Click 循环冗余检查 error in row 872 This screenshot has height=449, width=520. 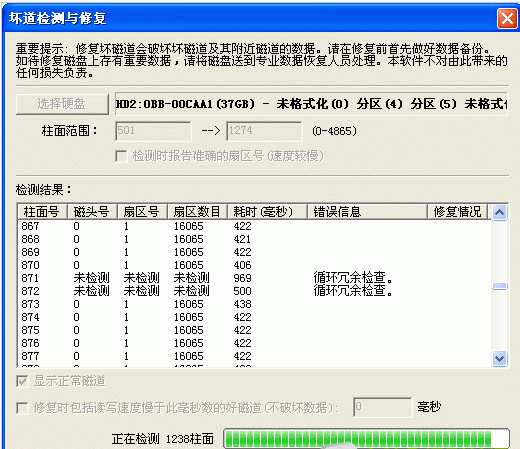click(x=353, y=291)
